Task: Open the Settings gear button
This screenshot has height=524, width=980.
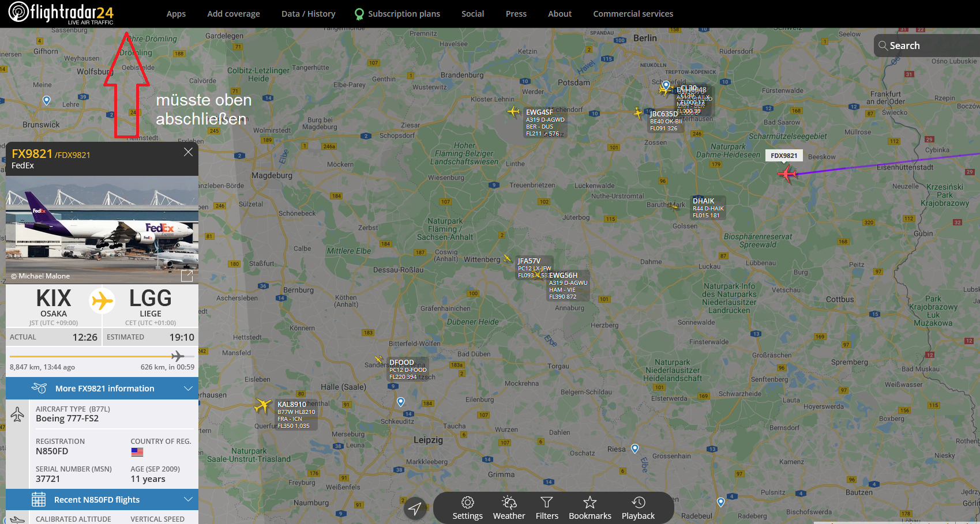Action: (x=468, y=508)
